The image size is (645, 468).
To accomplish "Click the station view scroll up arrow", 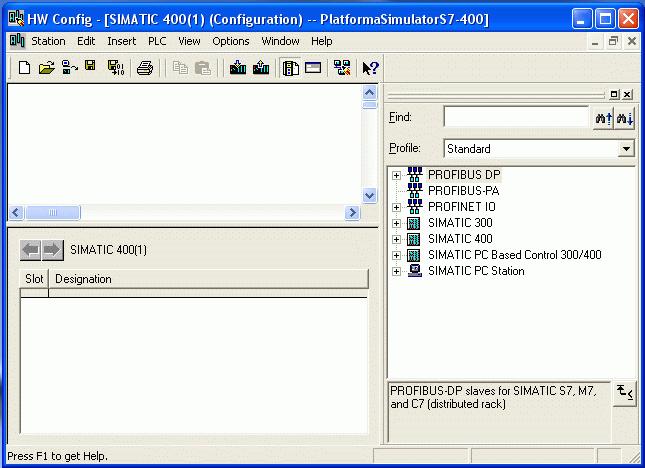I will click(369, 93).
